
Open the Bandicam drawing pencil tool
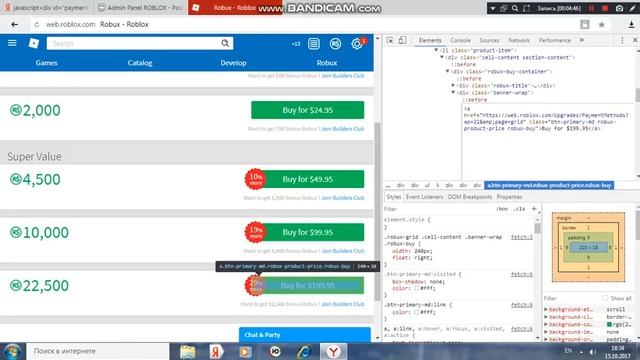tap(633, 8)
